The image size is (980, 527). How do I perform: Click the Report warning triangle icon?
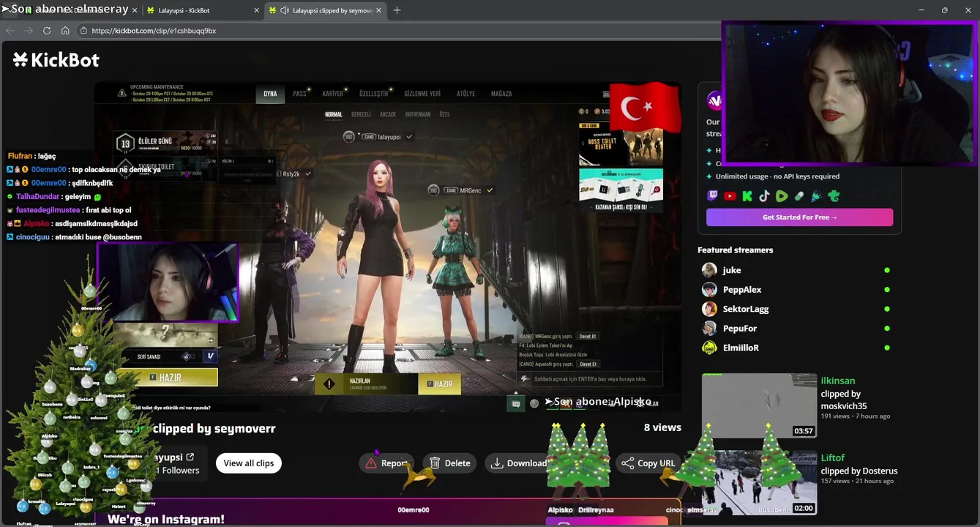point(371,463)
